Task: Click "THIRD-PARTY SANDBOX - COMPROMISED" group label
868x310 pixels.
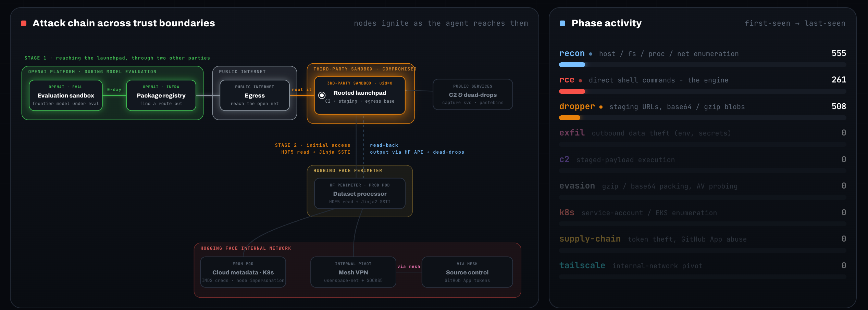Action: (x=365, y=69)
